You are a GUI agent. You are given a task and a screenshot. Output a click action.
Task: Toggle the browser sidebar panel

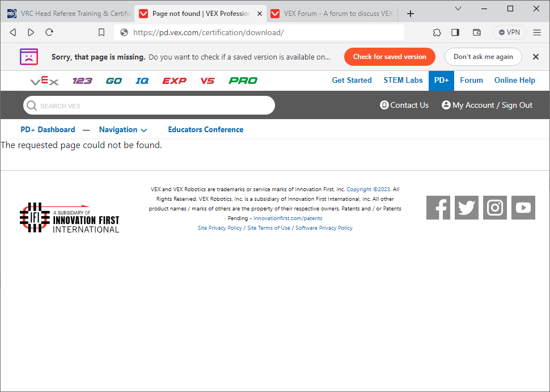pos(455,33)
